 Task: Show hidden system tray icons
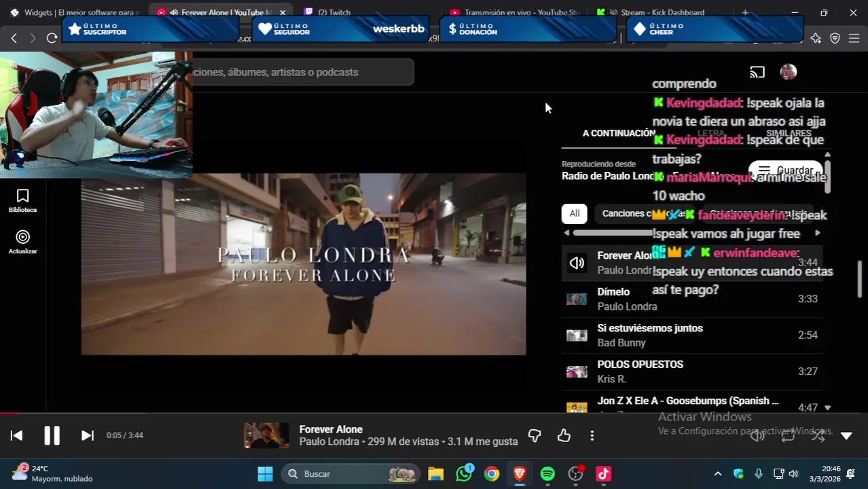click(x=718, y=473)
